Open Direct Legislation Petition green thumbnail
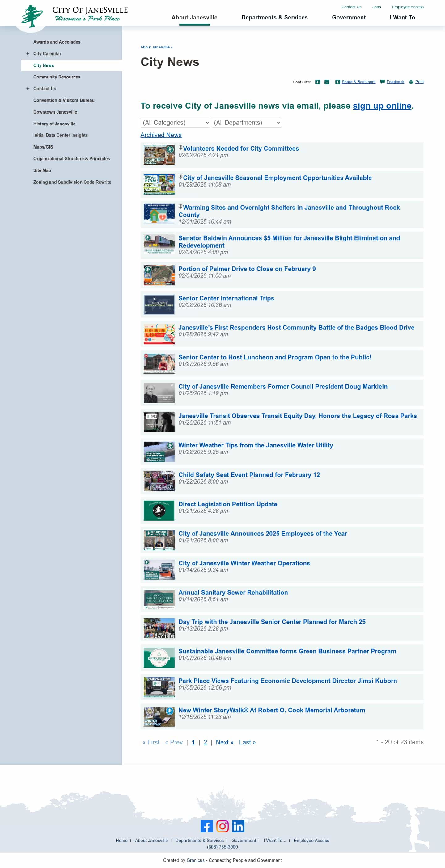445x868 pixels. (x=159, y=510)
